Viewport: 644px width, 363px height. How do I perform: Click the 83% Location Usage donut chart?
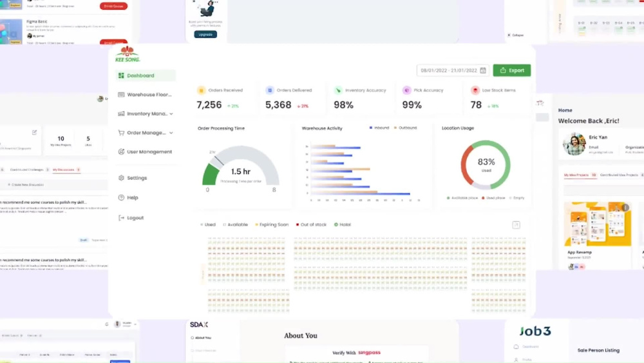[486, 165]
